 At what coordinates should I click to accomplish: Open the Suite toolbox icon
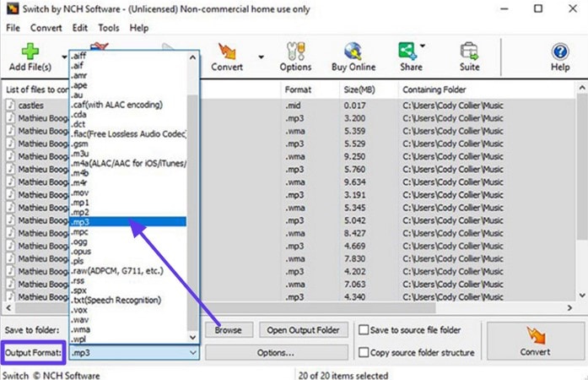(x=469, y=52)
